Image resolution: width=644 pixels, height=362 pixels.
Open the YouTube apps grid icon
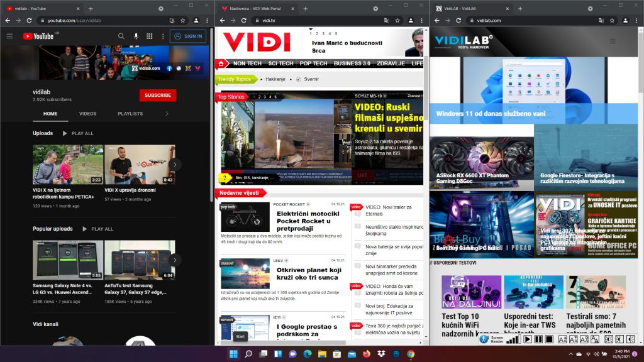150,36
